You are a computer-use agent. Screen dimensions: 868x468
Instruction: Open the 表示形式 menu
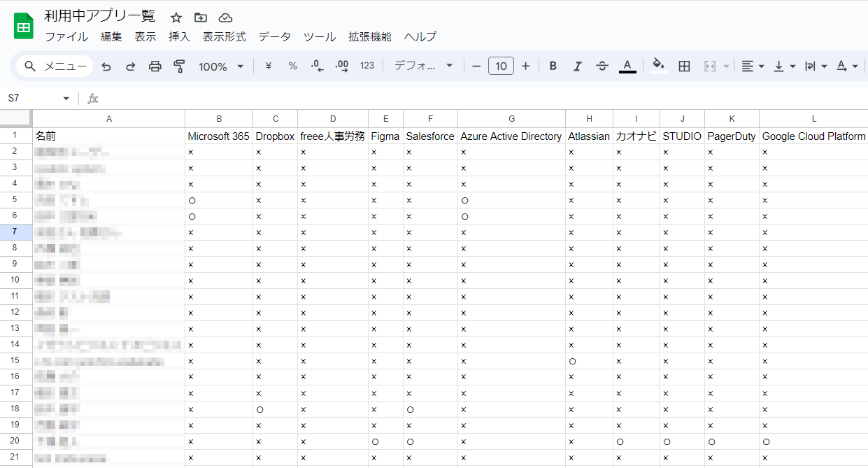click(x=225, y=37)
